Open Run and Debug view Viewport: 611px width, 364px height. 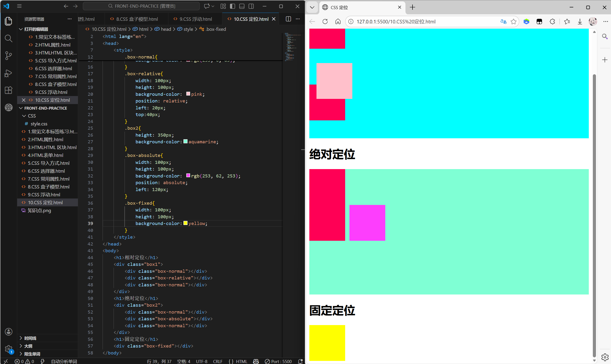tap(8, 73)
